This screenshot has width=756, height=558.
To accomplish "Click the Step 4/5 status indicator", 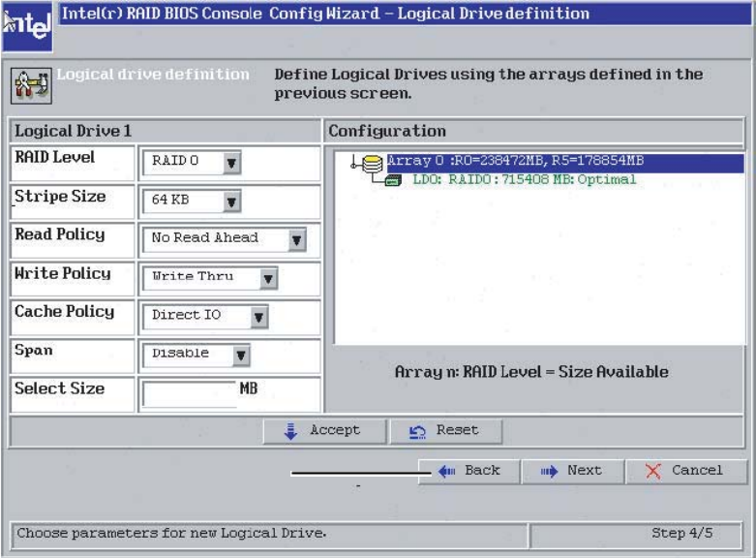I will [681, 534].
